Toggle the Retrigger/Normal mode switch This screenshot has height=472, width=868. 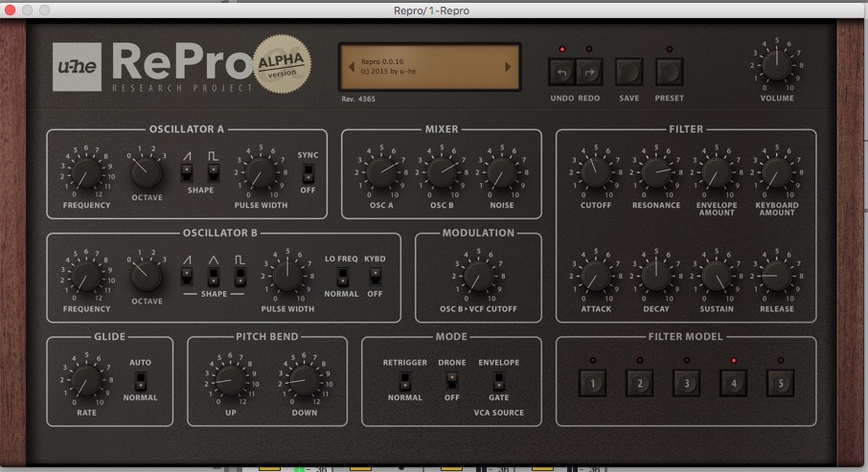pos(405,380)
